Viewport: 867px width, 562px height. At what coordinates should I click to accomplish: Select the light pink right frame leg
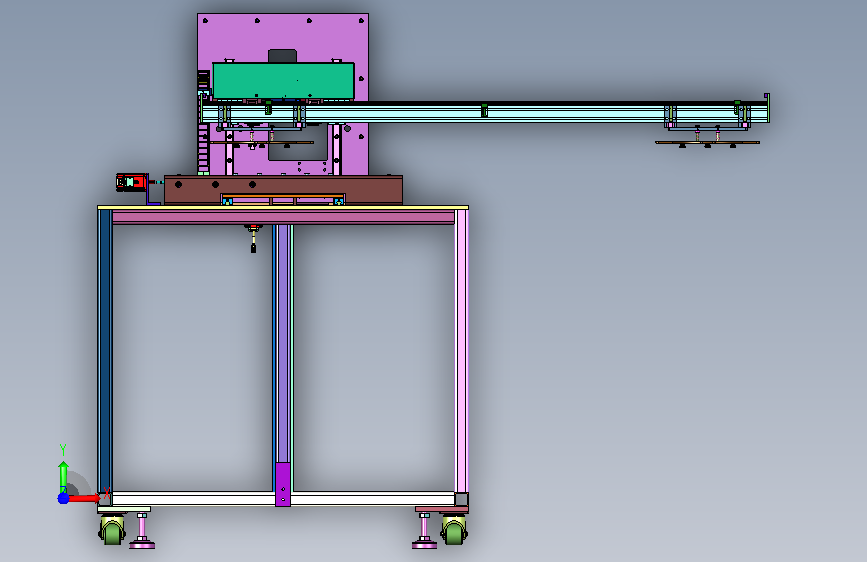pyautogui.click(x=461, y=352)
